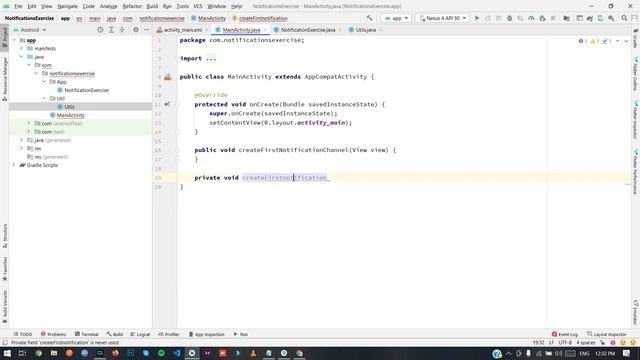This screenshot has height=360, width=640.
Task: Expand the java (generated) folder
Action: (x=22, y=140)
